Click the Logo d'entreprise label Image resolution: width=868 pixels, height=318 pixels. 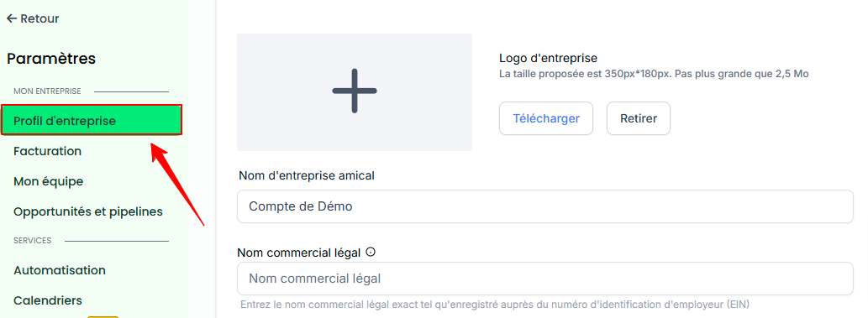(x=548, y=58)
